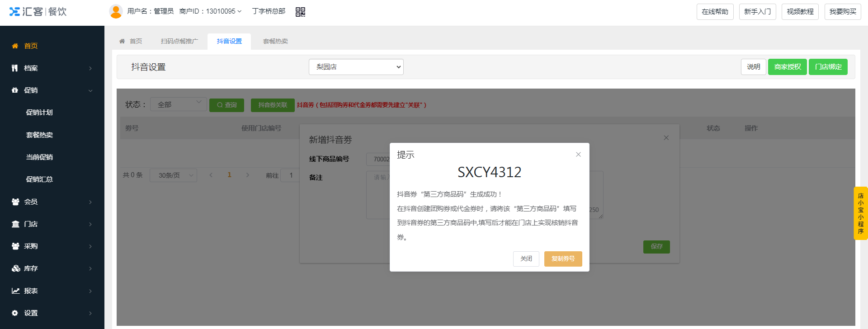Expand the 档案 sidebar section
Viewport: 868px width, 329px height.
[52, 68]
